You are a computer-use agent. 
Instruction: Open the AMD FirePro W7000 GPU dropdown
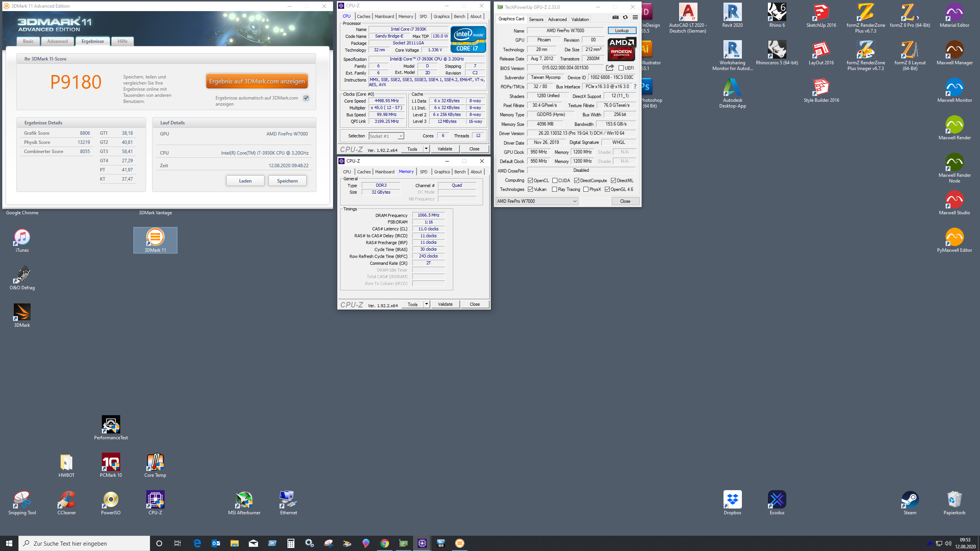pyautogui.click(x=537, y=201)
